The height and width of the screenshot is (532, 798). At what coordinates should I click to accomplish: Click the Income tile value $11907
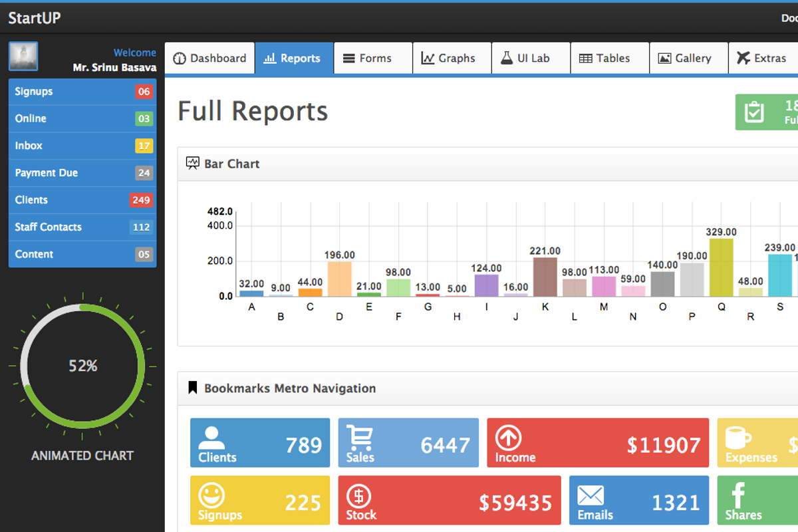coord(664,445)
